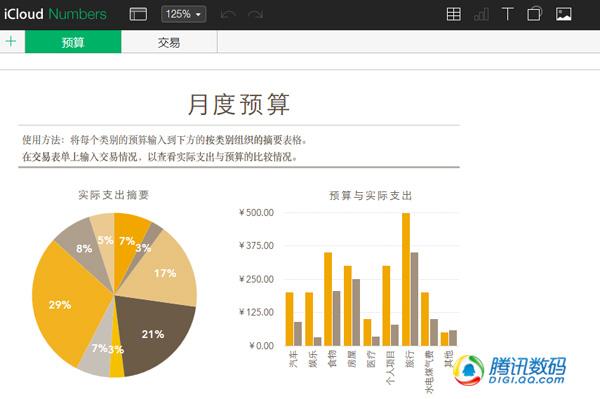Click the ¥125.00 axis label
This screenshot has height=399, width=600.
(256, 312)
